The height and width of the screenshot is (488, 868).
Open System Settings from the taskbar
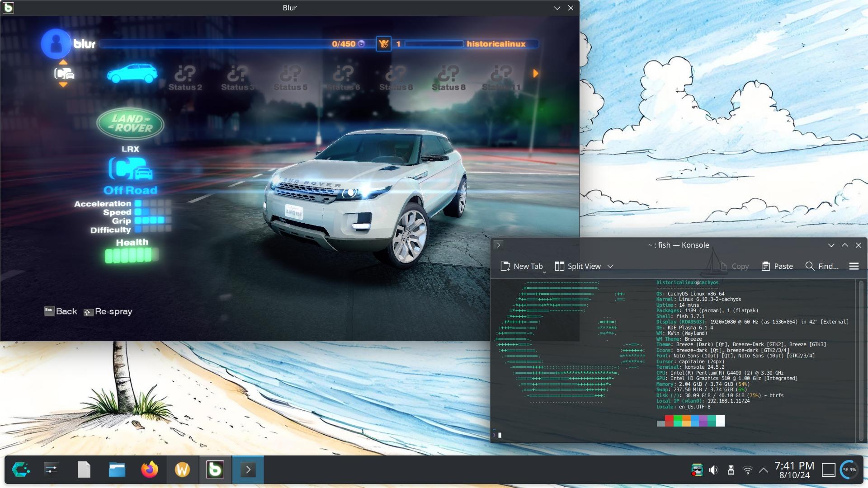(x=52, y=469)
